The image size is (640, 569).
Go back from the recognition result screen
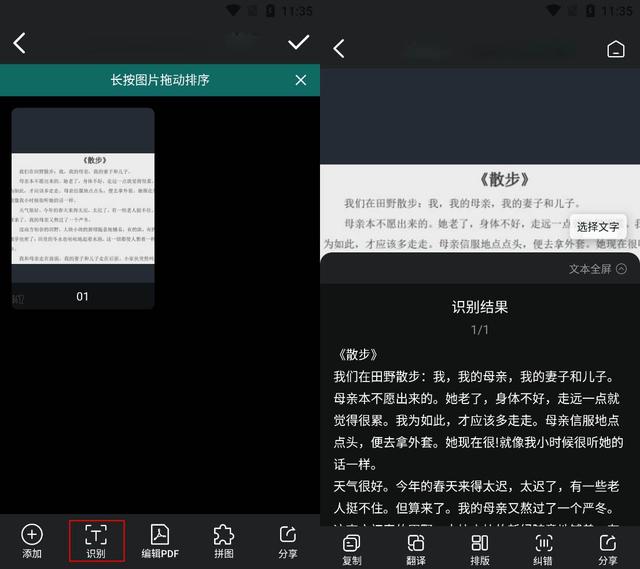[339, 49]
